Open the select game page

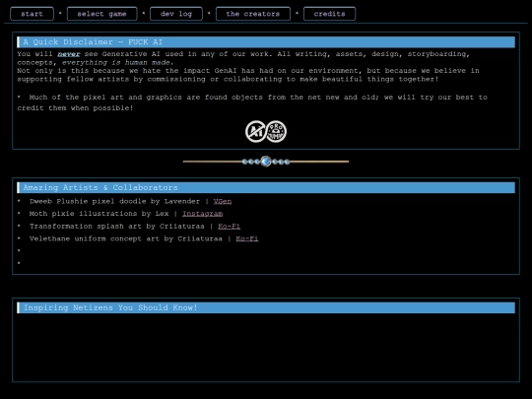click(102, 14)
